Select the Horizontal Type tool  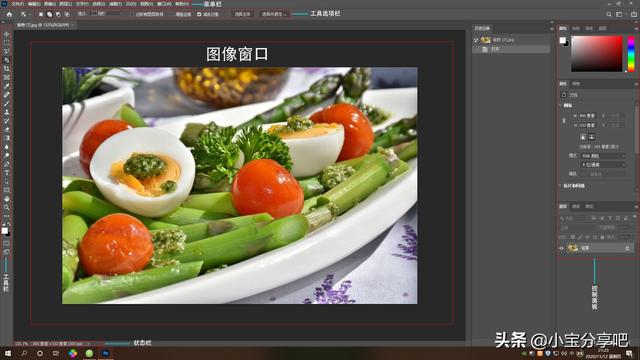tap(7, 173)
